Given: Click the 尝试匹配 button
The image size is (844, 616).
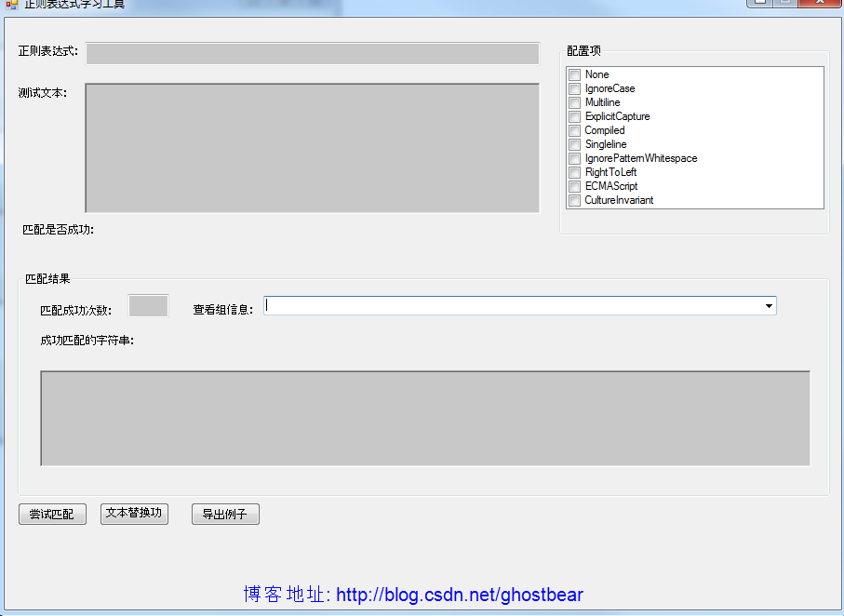Looking at the screenshot, I should [x=52, y=515].
